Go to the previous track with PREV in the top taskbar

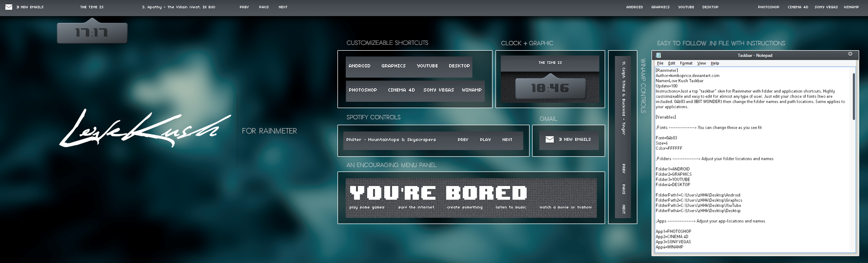tap(244, 7)
